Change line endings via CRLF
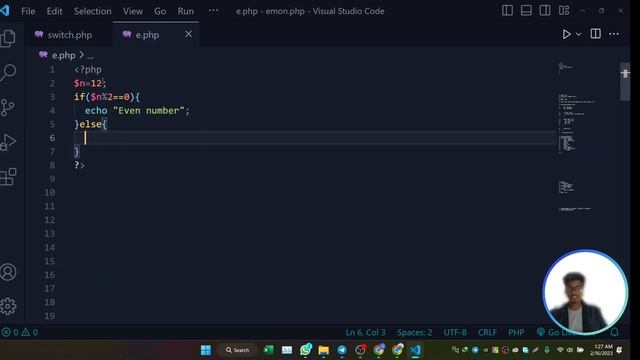 [487, 333]
